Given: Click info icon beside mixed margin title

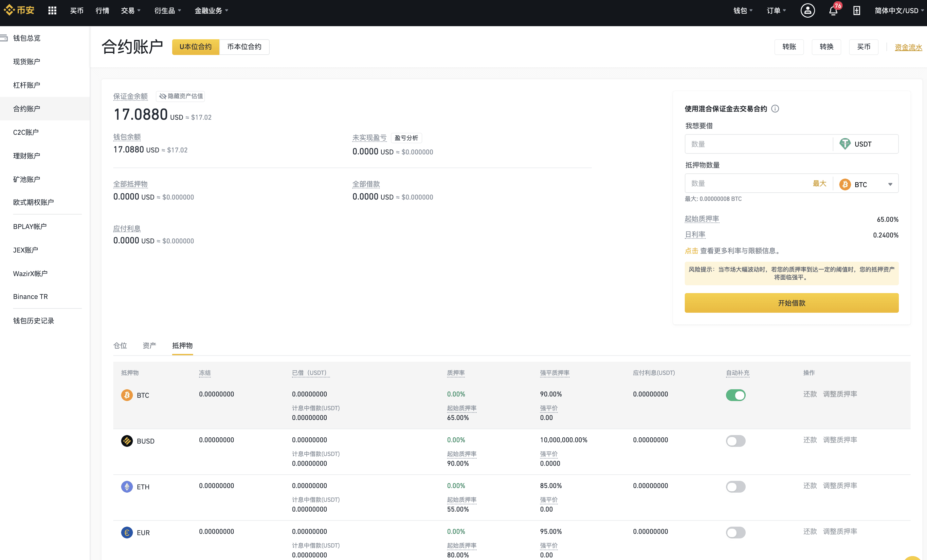Looking at the screenshot, I should [775, 109].
